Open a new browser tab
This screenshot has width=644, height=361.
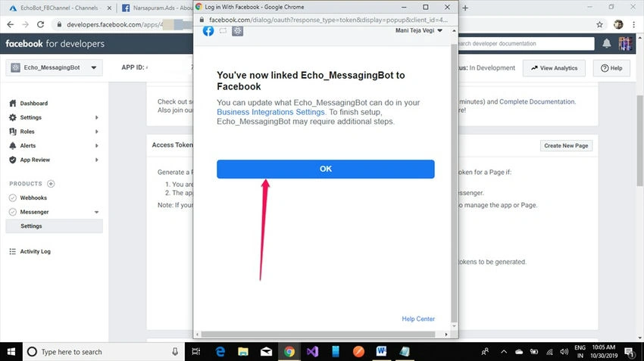[x=465, y=8]
